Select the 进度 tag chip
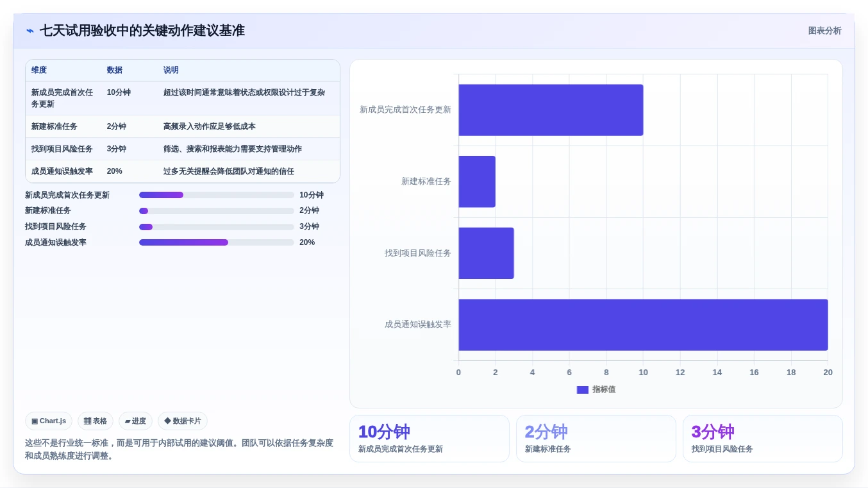The image size is (868, 488). (x=135, y=421)
